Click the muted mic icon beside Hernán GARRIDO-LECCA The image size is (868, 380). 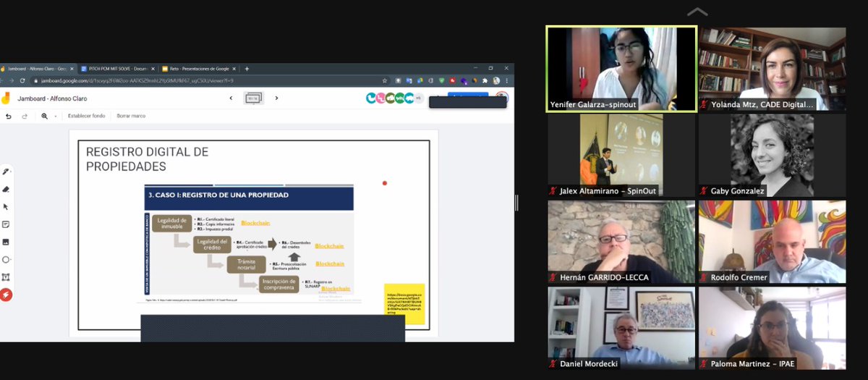pyautogui.click(x=553, y=277)
